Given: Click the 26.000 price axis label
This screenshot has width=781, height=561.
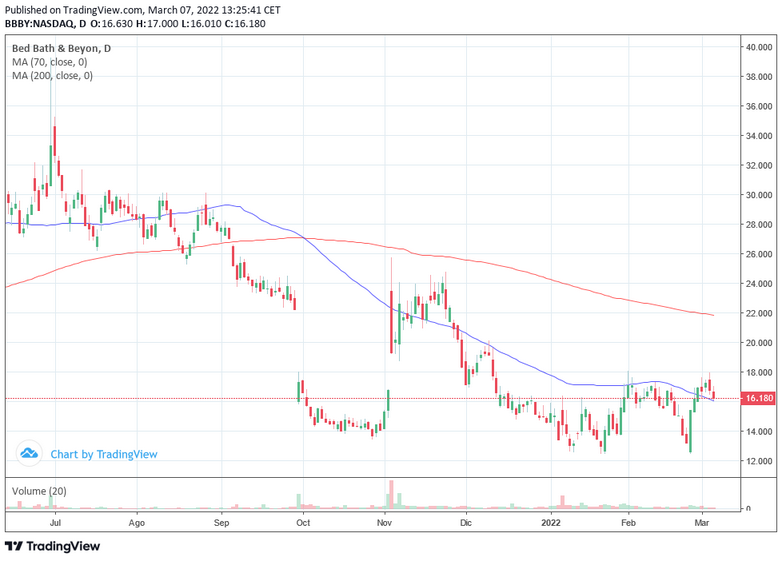Looking at the screenshot, I should tap(759, 254).
